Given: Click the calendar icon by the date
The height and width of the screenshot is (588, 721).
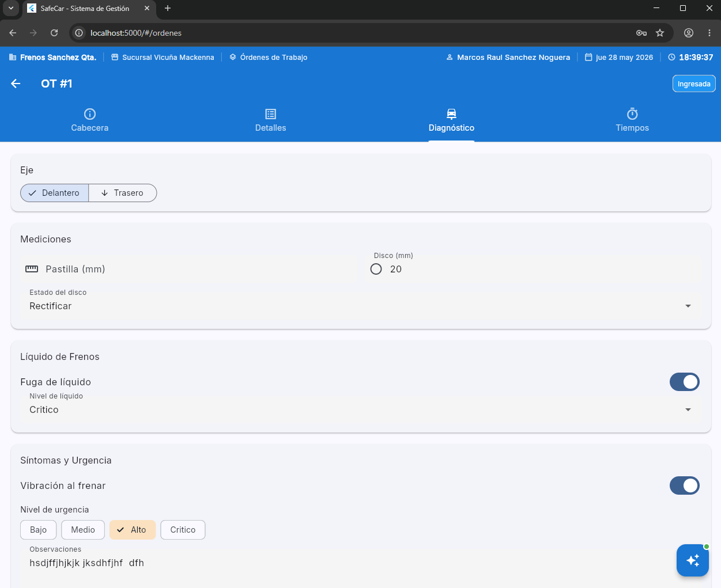Looking at the screenshot, I should (588, 58).
